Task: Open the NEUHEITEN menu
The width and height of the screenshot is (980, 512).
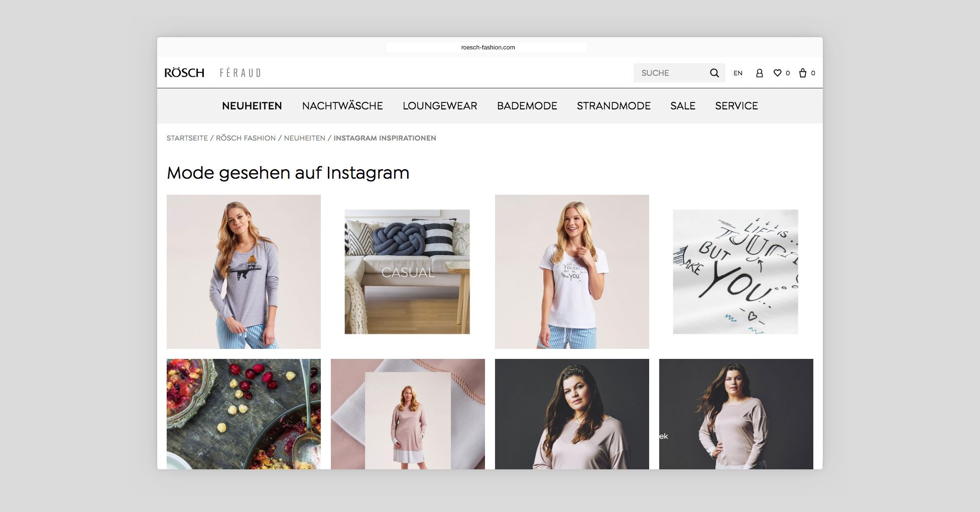Action: 252,106
